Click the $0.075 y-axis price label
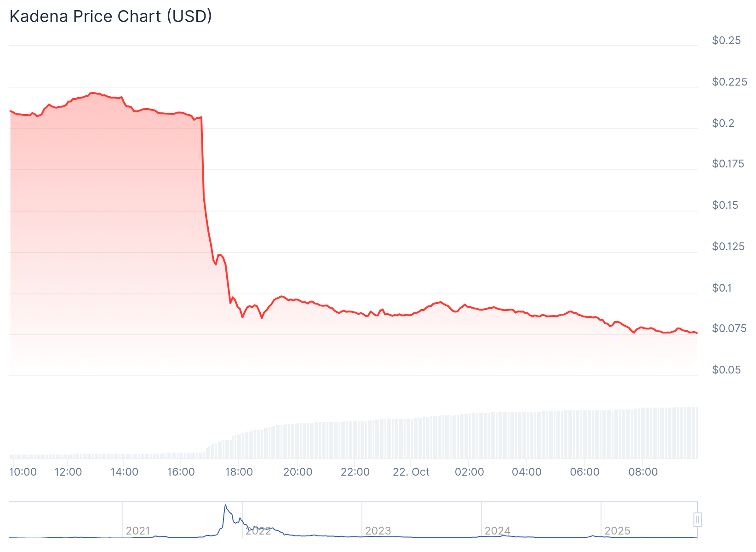Screen dimensions: 756x552 coord(729,328)
